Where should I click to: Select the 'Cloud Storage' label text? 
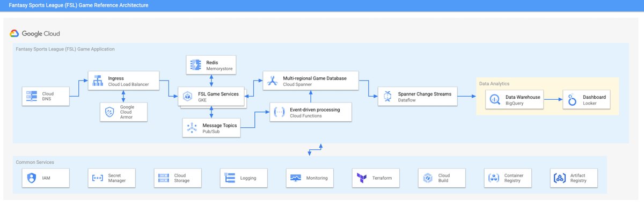click(x=181, y=178)
